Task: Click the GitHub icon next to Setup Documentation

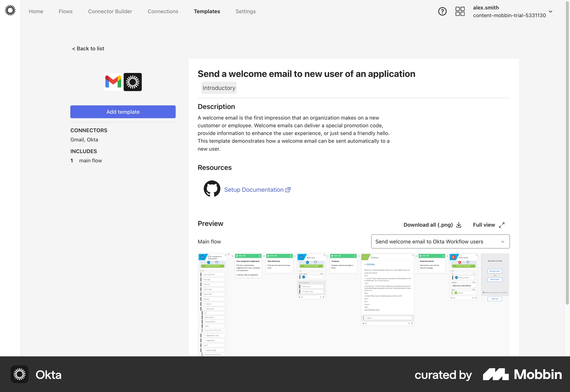Action: 212,189
